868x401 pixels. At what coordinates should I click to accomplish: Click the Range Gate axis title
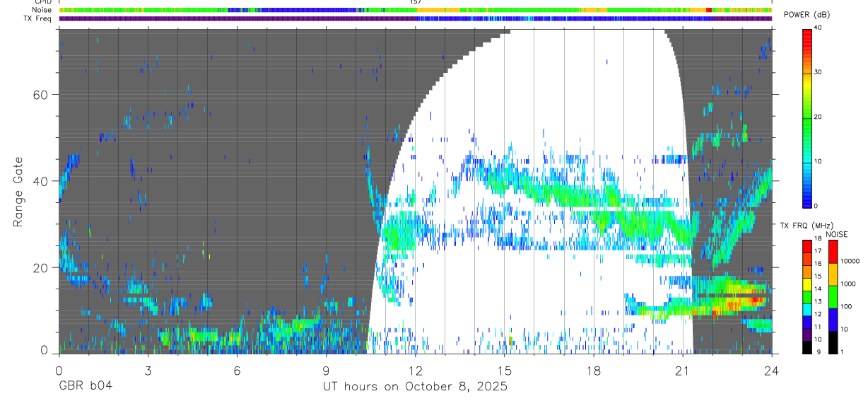(19, 192)
